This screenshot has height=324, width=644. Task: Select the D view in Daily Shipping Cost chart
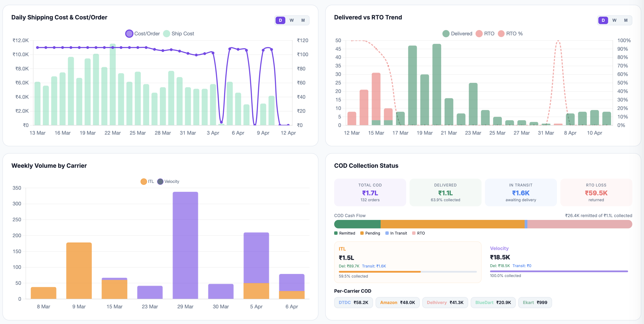coord(280,20)
